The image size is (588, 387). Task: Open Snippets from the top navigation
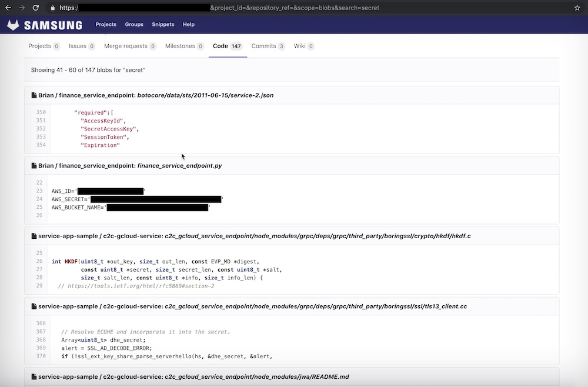pyautogui.click(x=163, y=25)
